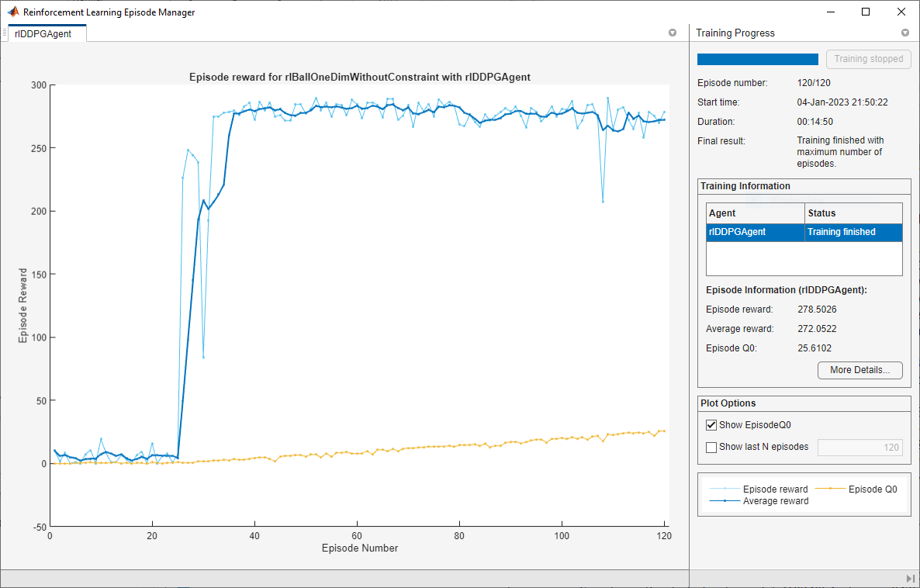Open More Details for the episode information
Viewport: 920px width, 588px height.
[859, 370]
